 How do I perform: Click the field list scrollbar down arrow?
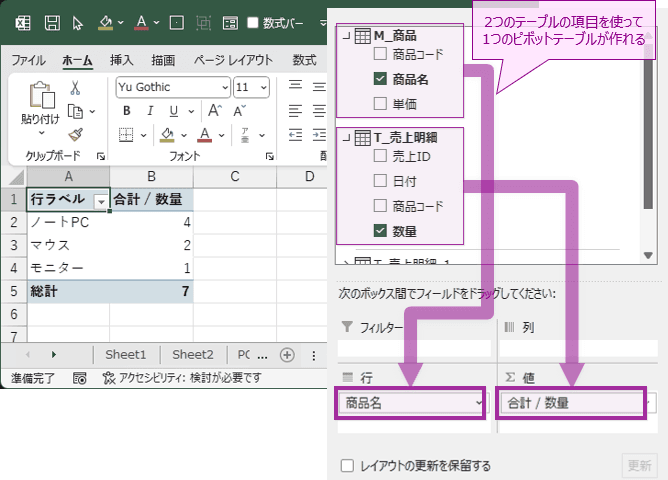point(648,255)
